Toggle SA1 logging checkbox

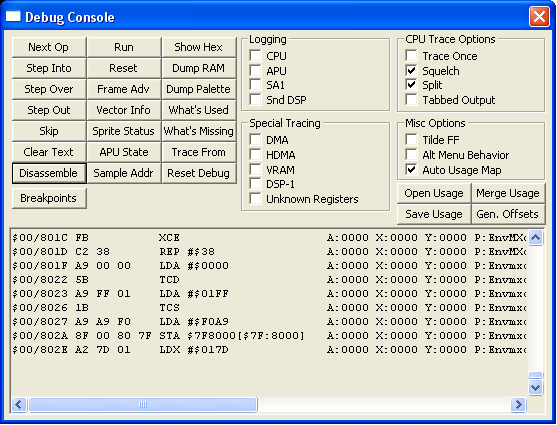click(x=255, y=85)
